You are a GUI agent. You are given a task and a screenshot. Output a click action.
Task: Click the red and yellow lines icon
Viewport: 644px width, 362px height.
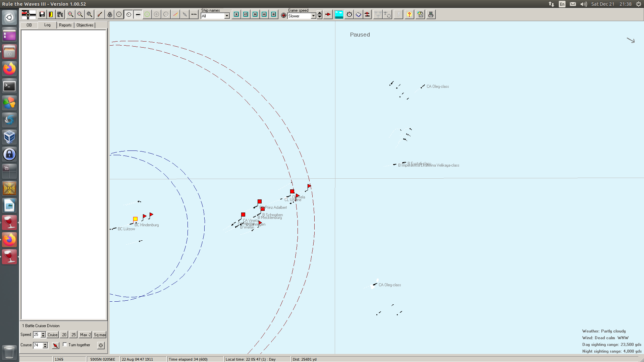pos(175,14)
